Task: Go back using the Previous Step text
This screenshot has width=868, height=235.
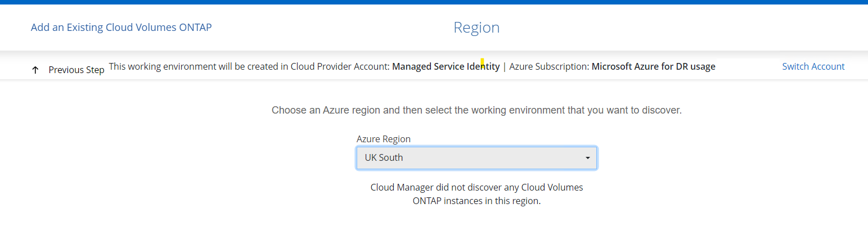Action: click(76, 70)
